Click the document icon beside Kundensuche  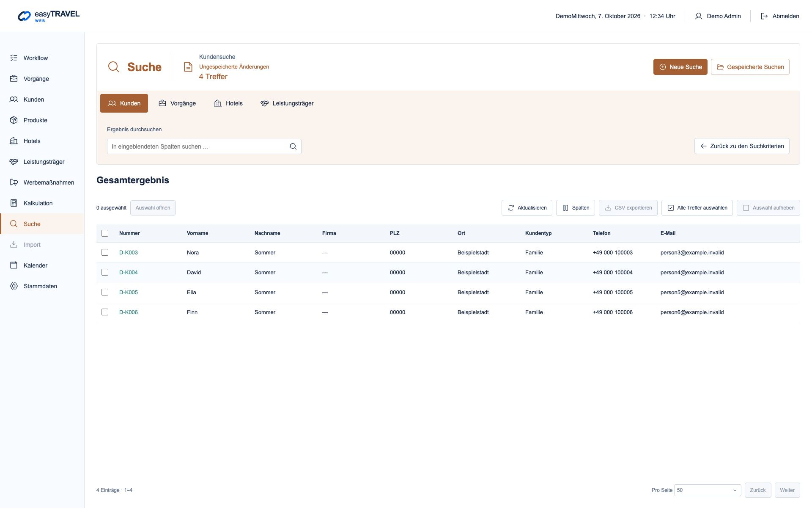coord(188,67)
